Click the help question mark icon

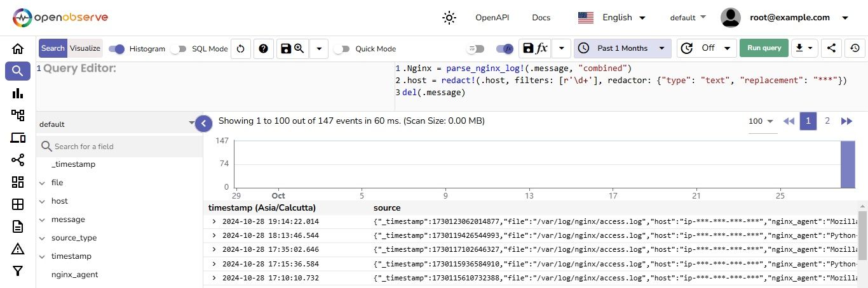click(x=264, y=49)
